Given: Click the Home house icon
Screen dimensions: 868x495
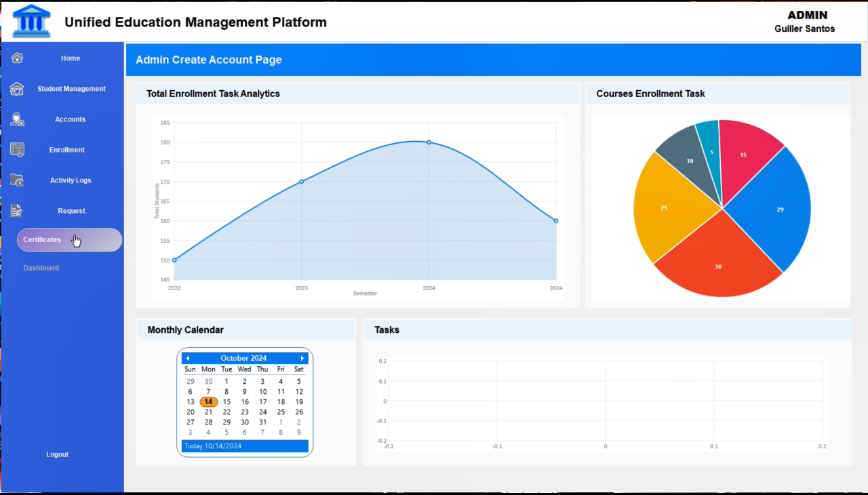Looking at the screenshot, I should [x=18, y=58].
